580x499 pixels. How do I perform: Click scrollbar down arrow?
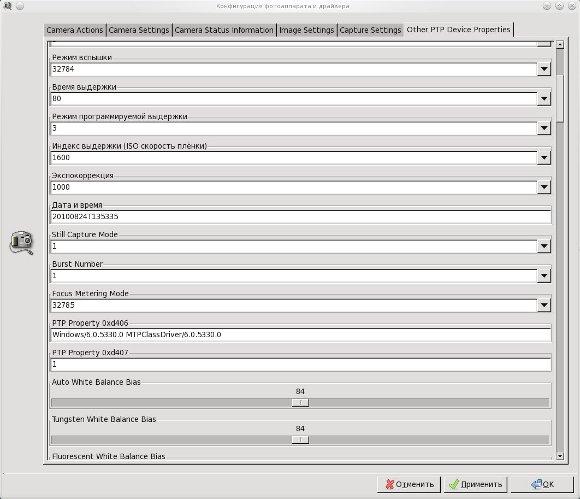tap(560, 456)
